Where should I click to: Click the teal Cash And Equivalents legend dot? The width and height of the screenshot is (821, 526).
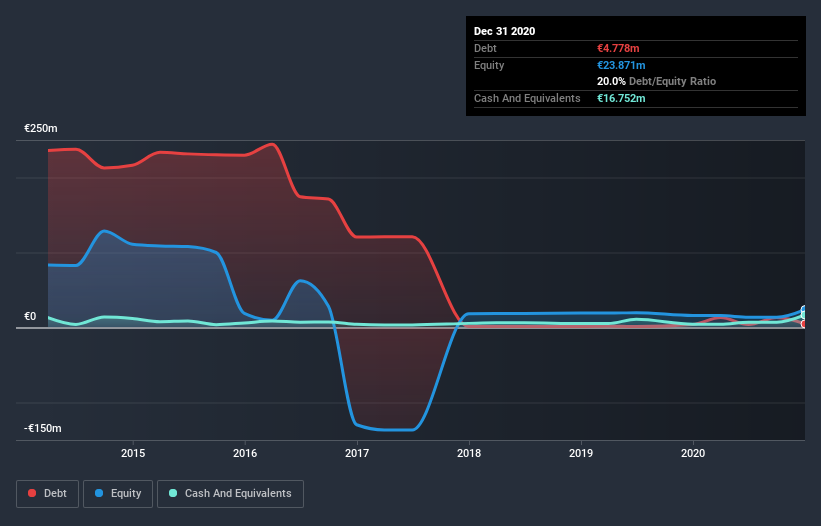click(173, 493)
